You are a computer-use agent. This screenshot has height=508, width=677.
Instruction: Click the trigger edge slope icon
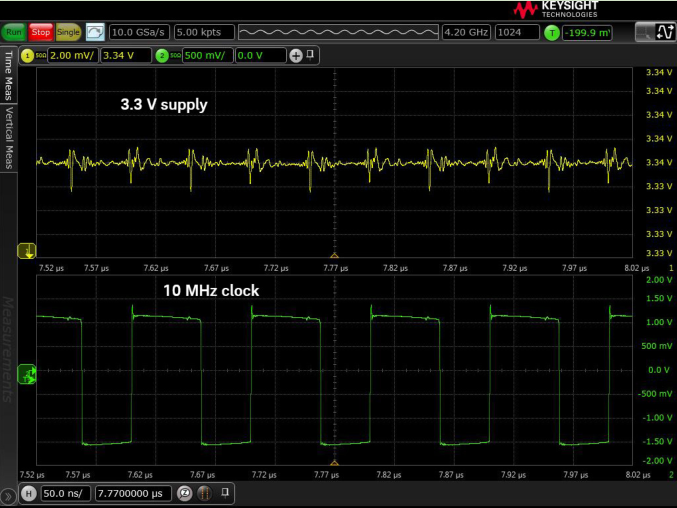tap(665, 32)
